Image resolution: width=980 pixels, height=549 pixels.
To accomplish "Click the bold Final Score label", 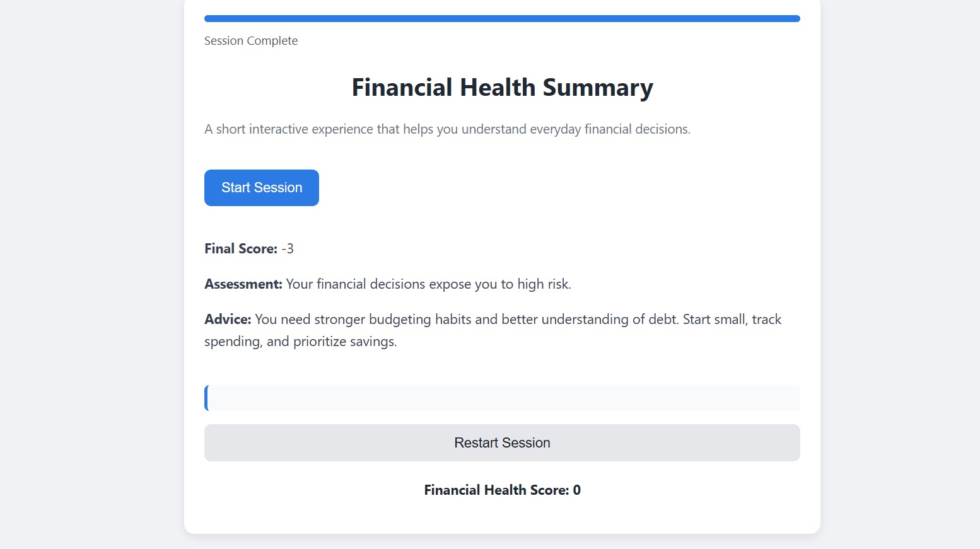I will tap(241, 249).
